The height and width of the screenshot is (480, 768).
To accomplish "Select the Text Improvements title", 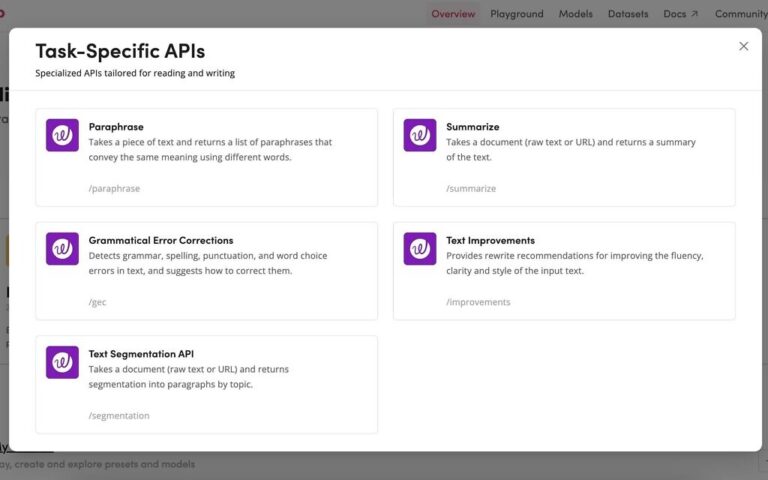I will tap(490, 241).
